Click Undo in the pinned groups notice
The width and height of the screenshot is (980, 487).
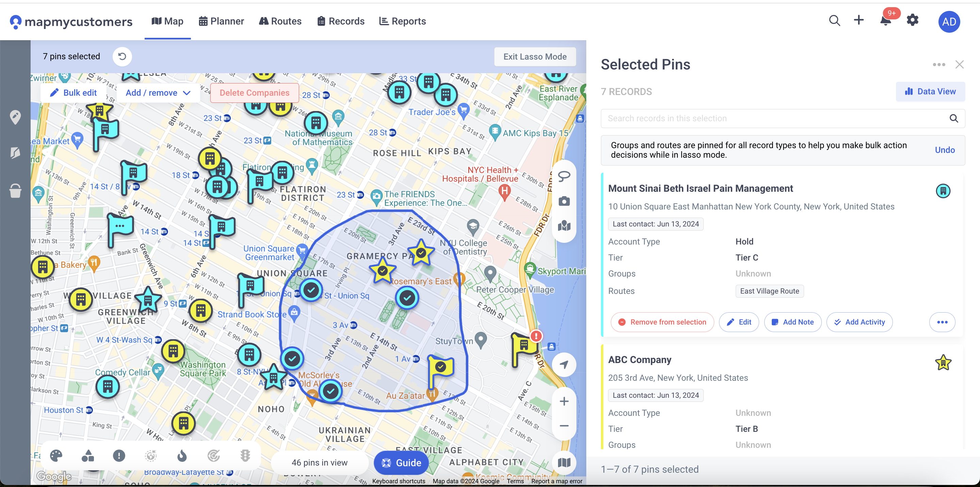point(945,150)
